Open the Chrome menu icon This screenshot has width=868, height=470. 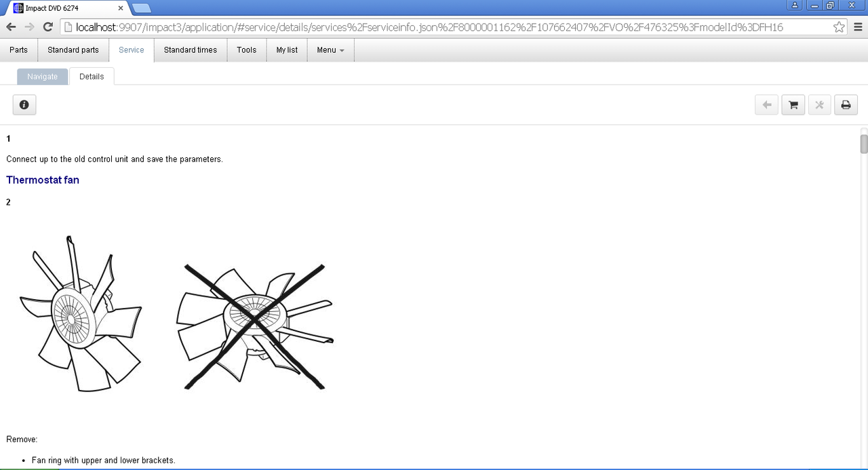(x=858, y=27)
